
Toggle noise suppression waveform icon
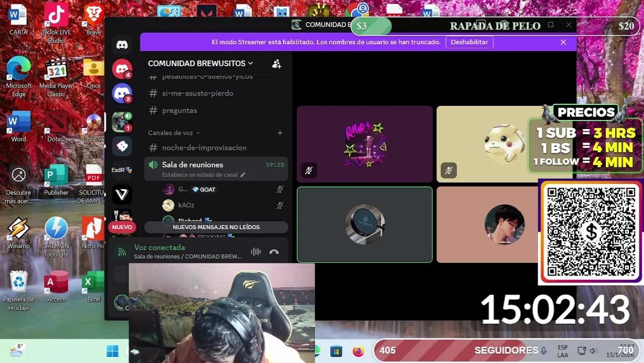point(256,252)
